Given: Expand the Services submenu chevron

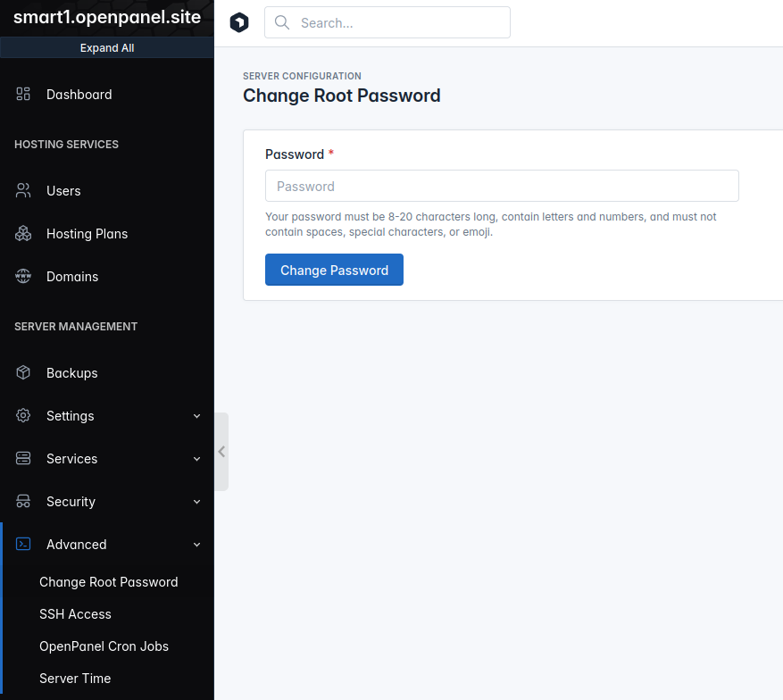Looking at the screenshot, I should (x=196, y=459).
